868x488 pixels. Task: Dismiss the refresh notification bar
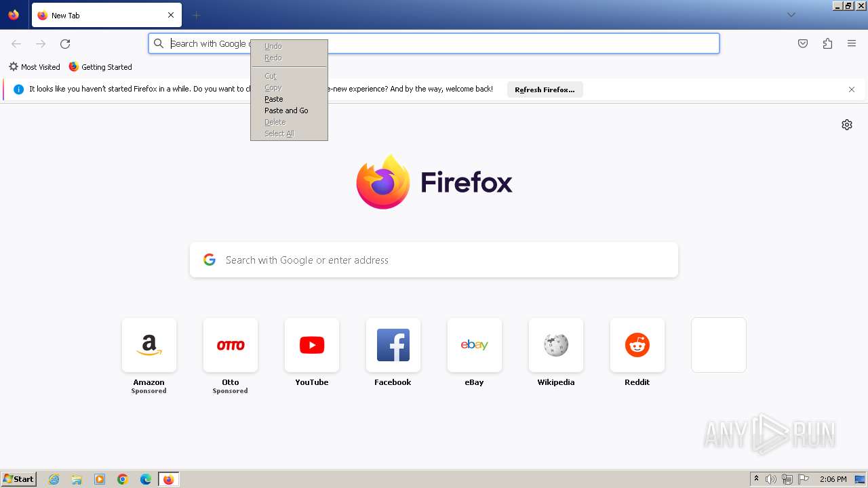tap(852, 89)
